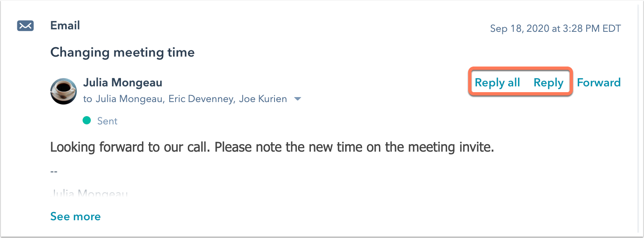The image size is (644, 238).
Task: Click the Sep 18, 2020 timestamp
Action: (x=555, y=29)
